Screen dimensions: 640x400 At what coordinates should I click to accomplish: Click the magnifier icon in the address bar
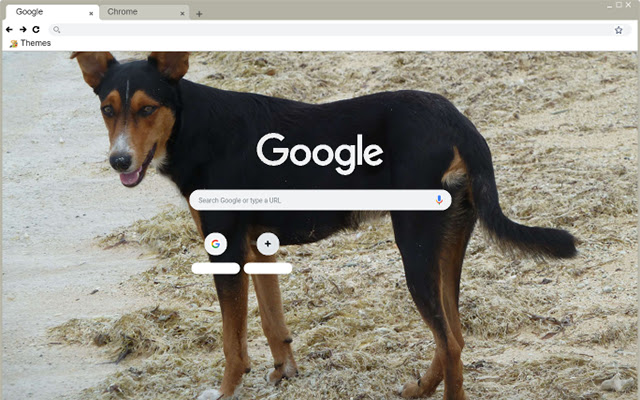pyautogui.click(x=57, y=29)
